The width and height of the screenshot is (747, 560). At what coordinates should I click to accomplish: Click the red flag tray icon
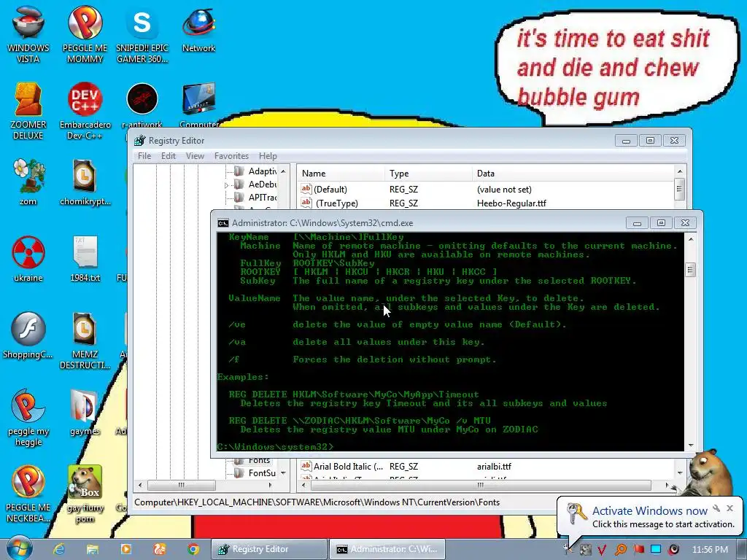pos(639,550)
